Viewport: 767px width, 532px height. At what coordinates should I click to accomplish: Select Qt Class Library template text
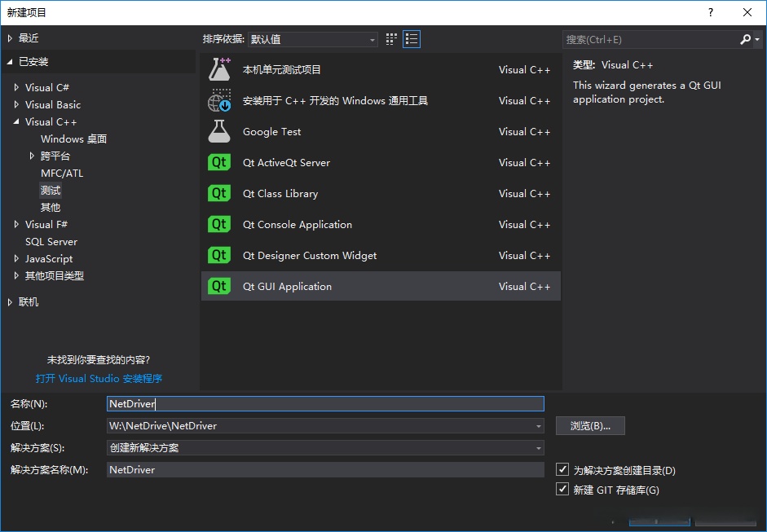pyautogui.click(x=280, y=194)
